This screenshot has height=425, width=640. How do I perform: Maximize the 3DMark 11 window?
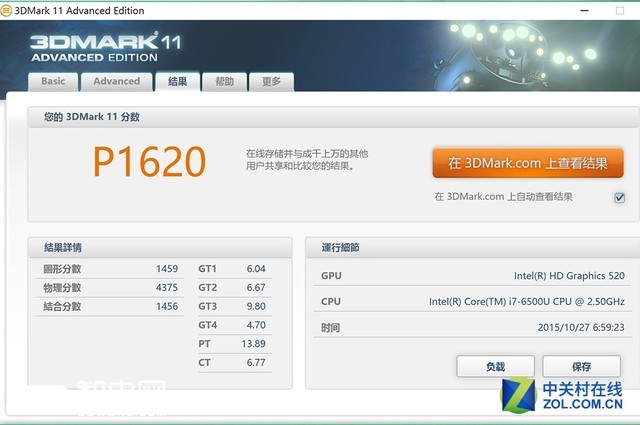point(620,11)
